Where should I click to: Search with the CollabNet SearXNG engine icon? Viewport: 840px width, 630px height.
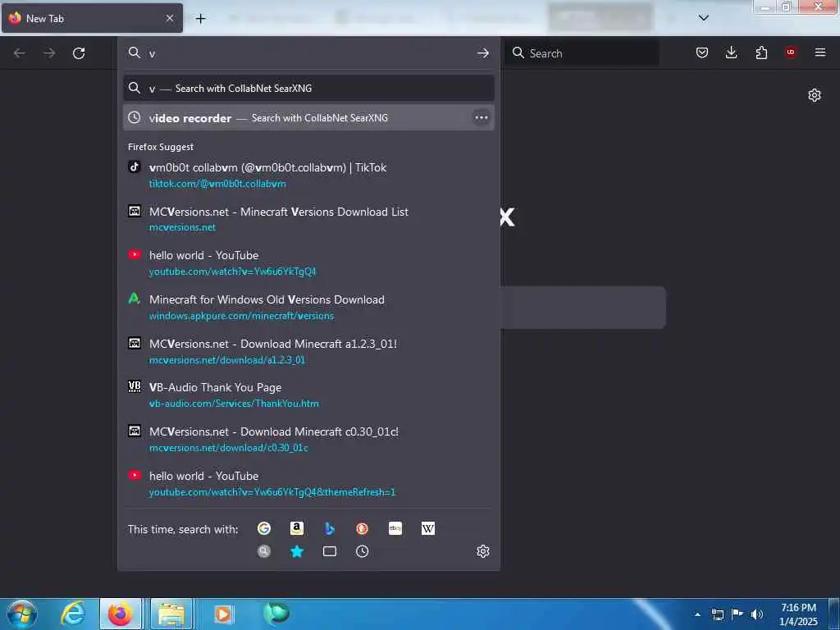[x=264, y=551]
